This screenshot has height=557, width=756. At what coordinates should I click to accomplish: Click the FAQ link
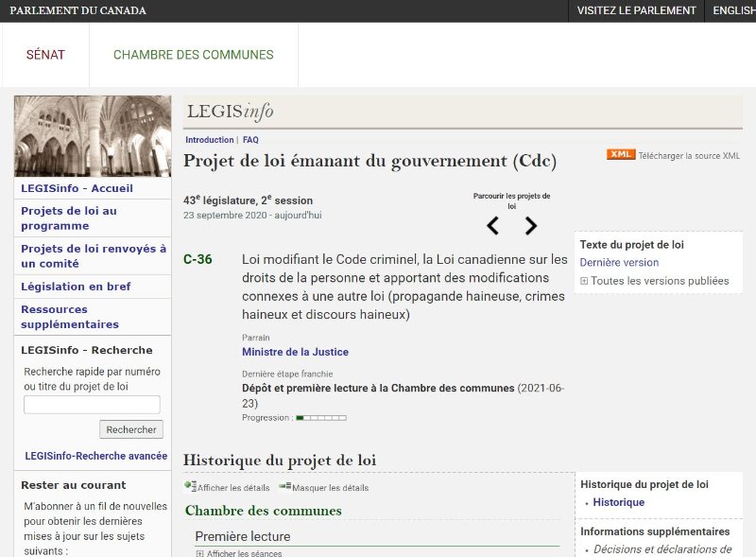point(250,140)
